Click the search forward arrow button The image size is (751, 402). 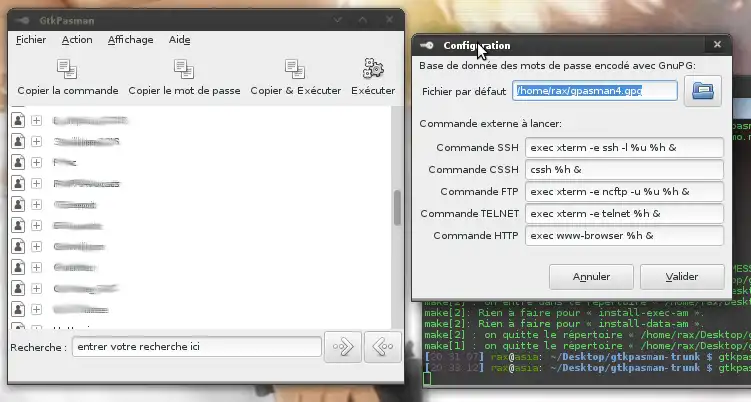pos(343,346)
